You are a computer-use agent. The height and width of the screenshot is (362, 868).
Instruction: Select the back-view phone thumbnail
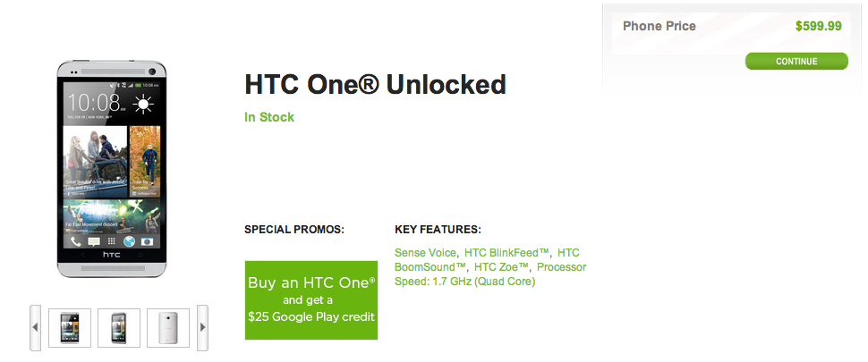[x=168, y=327]
